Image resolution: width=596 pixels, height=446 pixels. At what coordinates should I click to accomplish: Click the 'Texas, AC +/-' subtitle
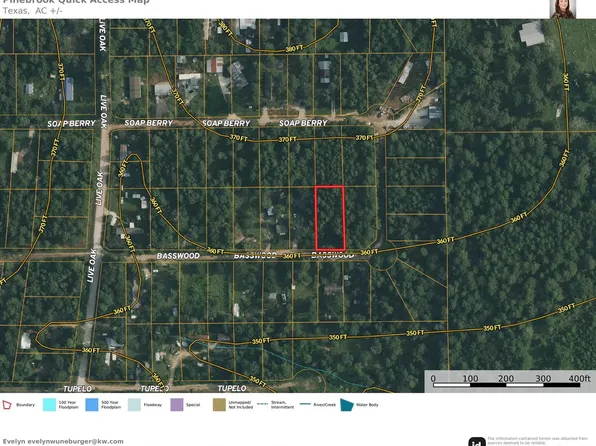33,11
